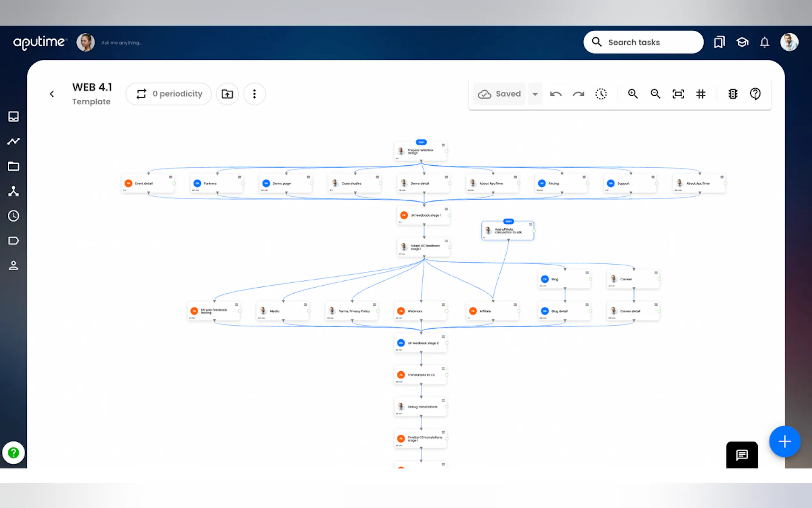Click the 0 periodicity button
Image resolution: width=812 pixels, height=508 pixels.
point(168,94)
